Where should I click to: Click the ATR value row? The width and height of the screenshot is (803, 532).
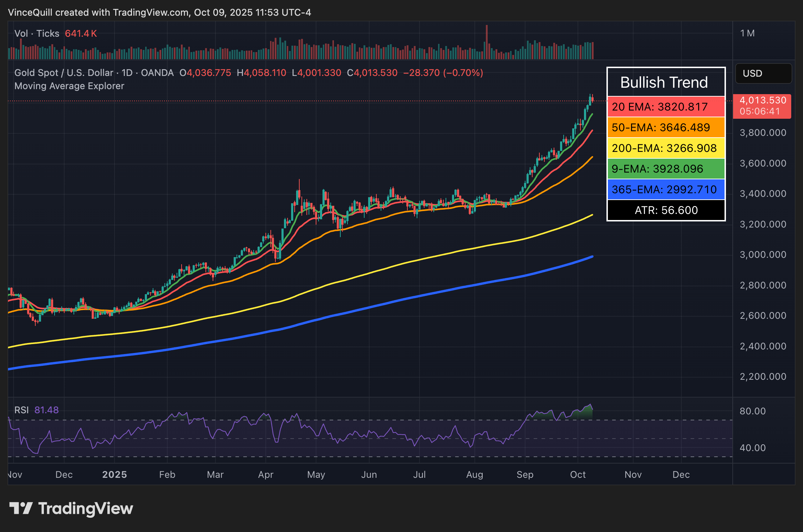tap(665, 210)
